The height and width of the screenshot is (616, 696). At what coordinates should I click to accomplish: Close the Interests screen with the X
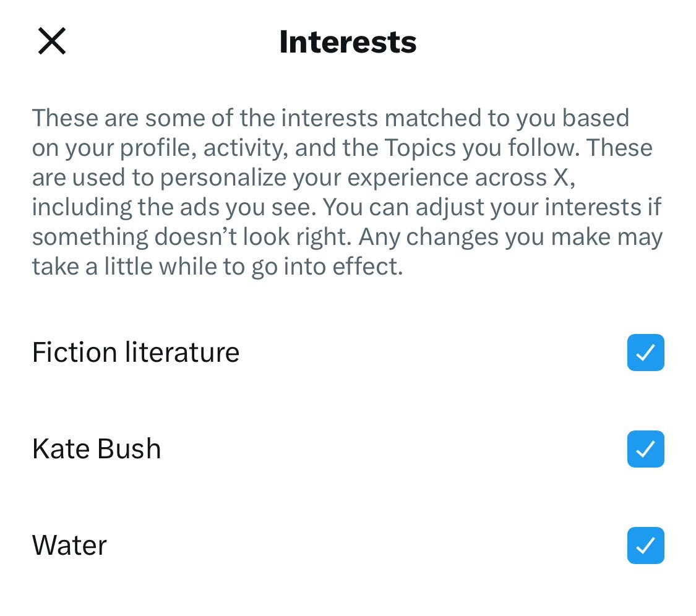pyautogui.click(x=52, y=42)
